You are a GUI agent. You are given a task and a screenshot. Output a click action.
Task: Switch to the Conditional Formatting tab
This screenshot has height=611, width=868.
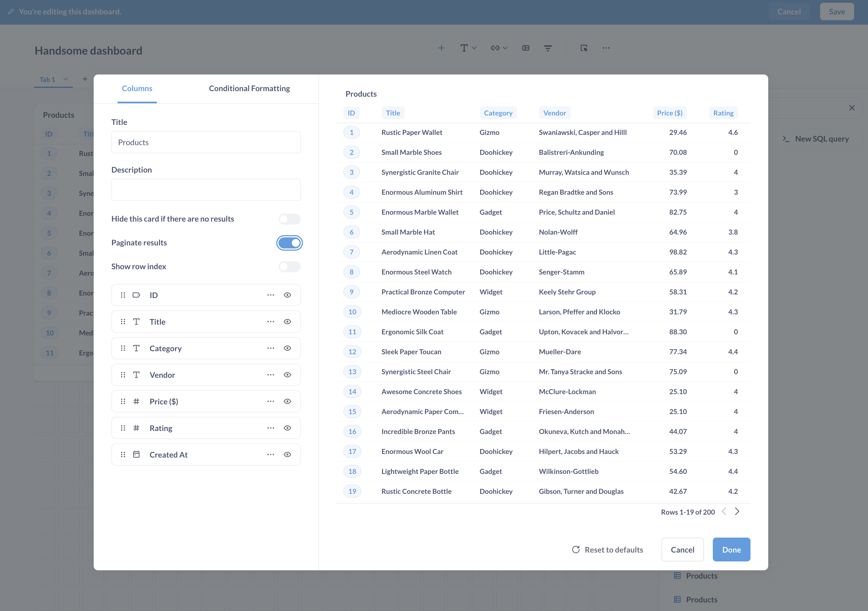click(x=249, y=88)
